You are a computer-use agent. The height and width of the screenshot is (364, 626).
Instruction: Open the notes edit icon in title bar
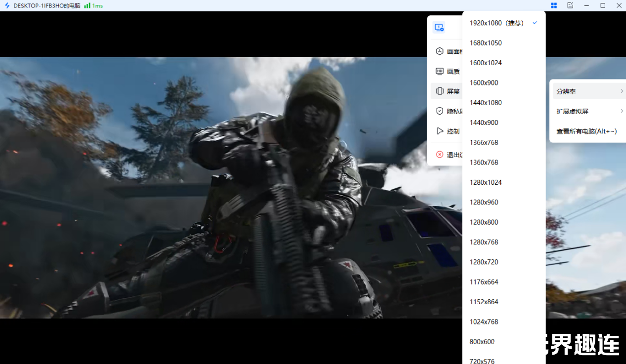pyautogui.click(x=570, y=5)
